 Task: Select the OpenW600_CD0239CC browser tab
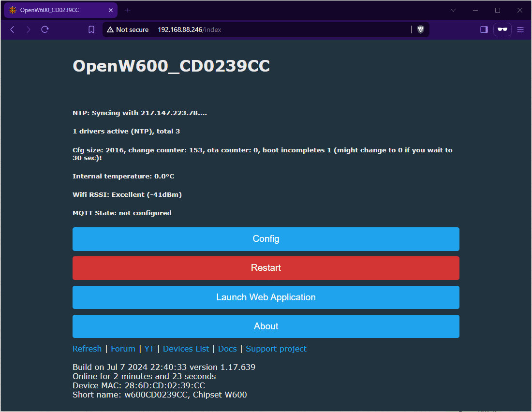61,10
